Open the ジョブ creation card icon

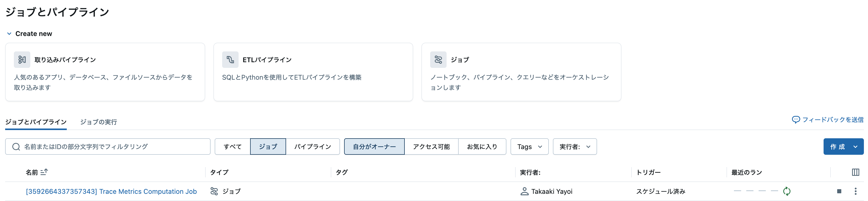pos(438,59)
